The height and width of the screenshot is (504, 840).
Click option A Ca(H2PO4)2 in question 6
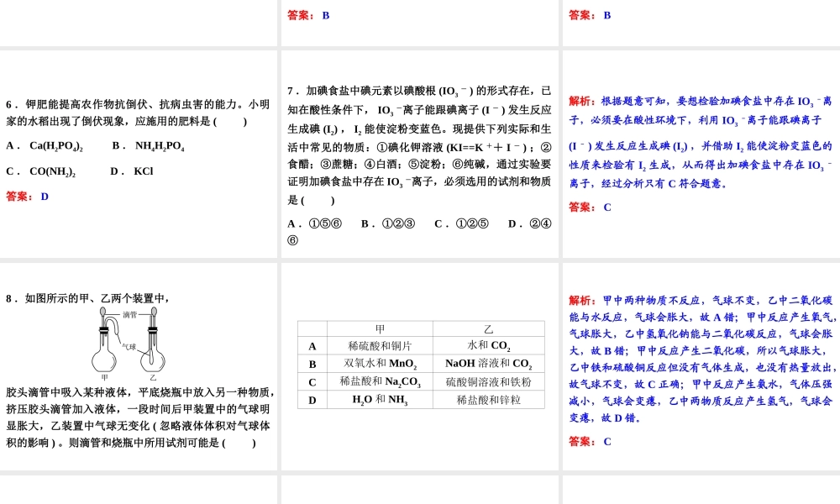point(45,145)
